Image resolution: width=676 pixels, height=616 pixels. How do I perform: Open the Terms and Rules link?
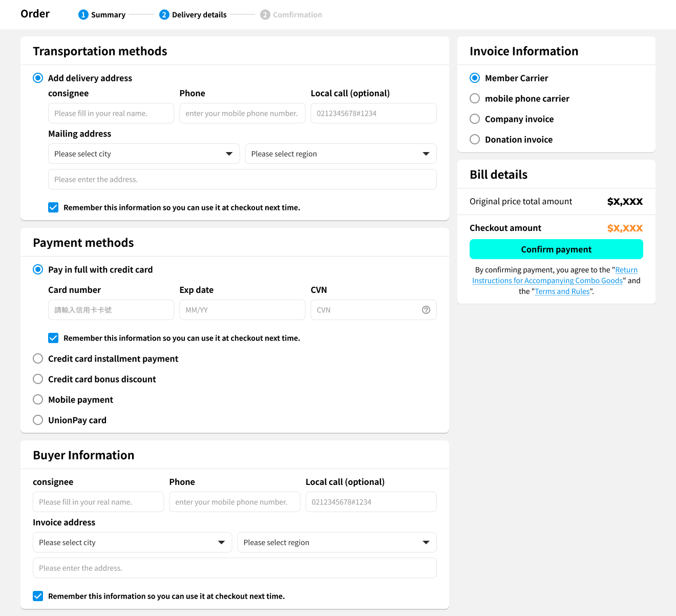(562, 291)
